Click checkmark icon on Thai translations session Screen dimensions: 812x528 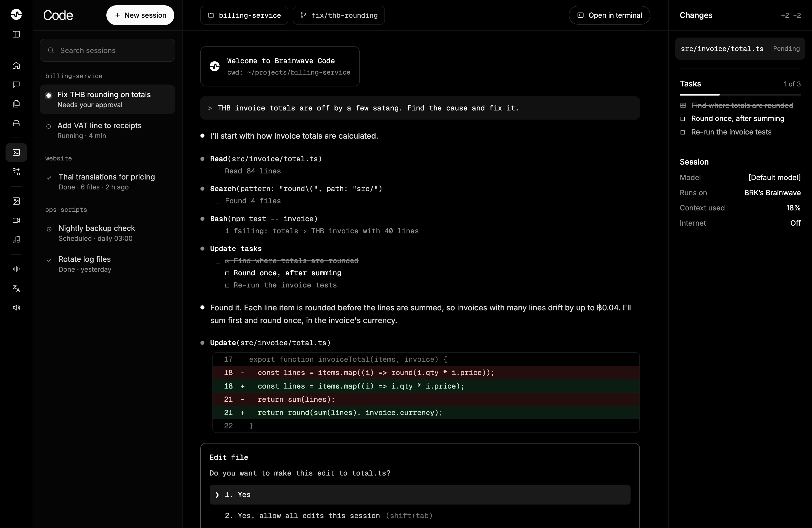point(49,178)
